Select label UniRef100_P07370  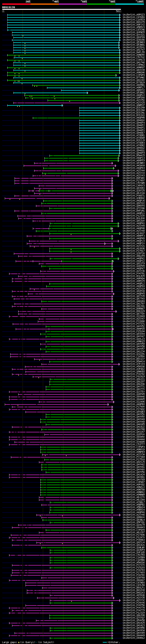(x=134, y=565)
